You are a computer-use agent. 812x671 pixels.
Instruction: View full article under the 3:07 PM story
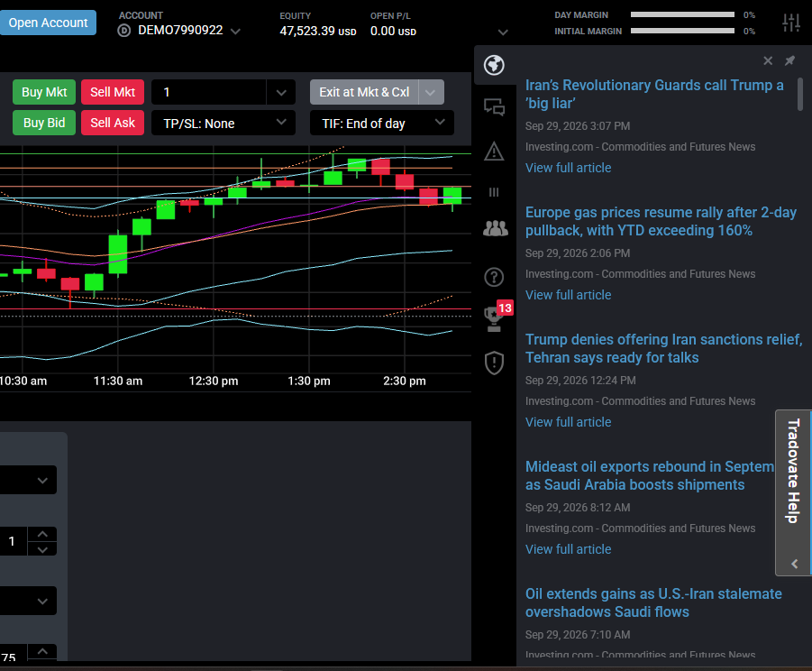coord(568,168)
